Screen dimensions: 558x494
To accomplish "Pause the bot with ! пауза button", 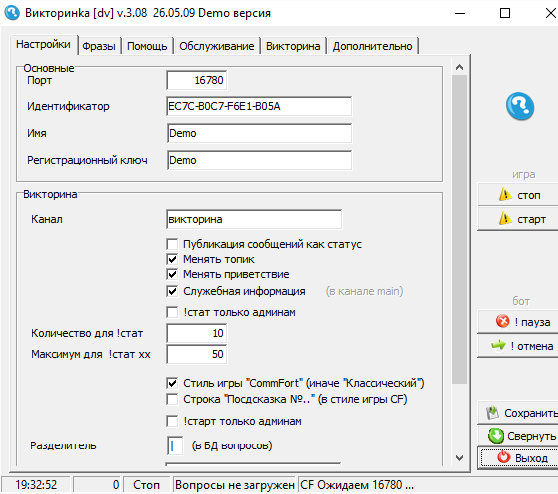I will pos(518,322).
